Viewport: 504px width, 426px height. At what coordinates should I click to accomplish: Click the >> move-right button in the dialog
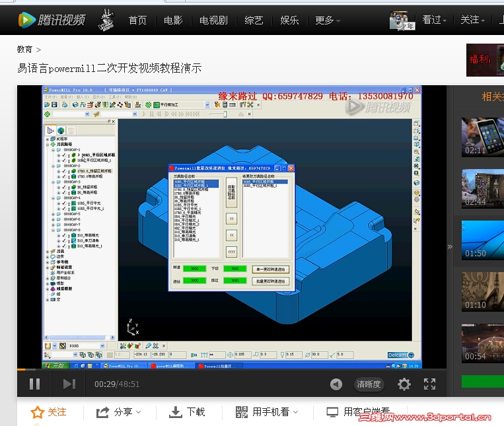pos(231,219)
